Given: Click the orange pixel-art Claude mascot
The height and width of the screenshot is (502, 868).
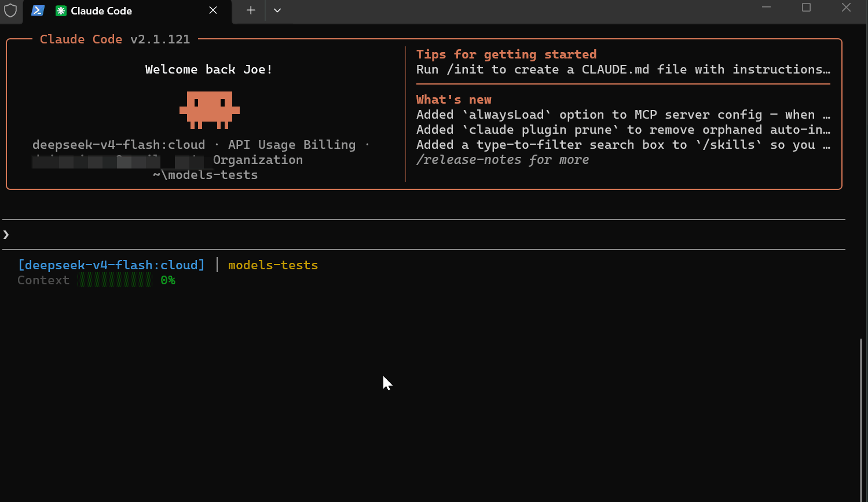Looking at the screenshot, I should 209,109.
